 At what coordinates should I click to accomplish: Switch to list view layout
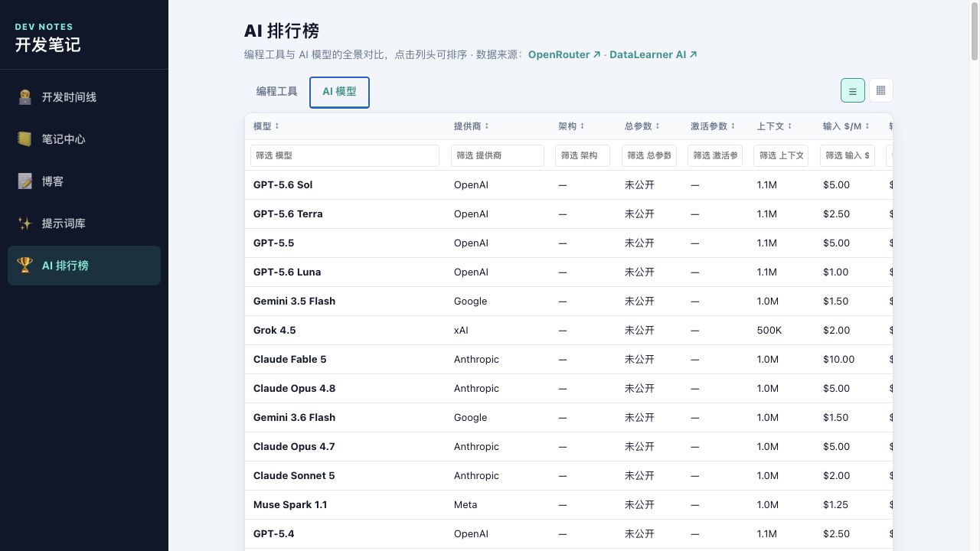click(853, 90)
